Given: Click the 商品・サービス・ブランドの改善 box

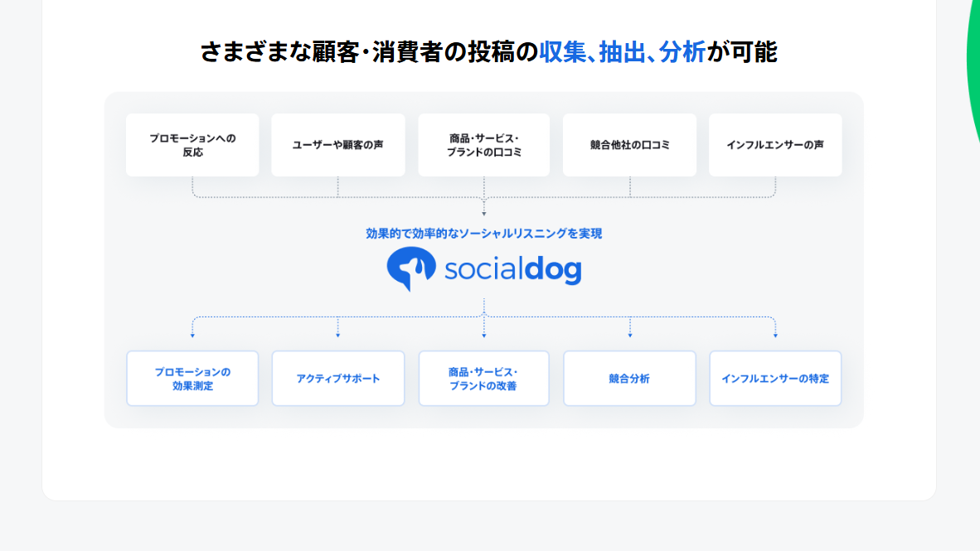Looking at the screenshot, I should tap(483, 379).
